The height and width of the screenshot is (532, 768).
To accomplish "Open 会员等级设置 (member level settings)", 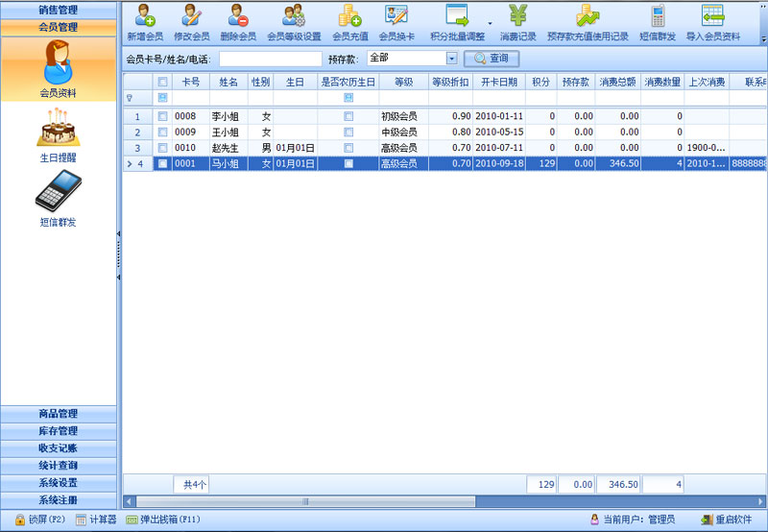I will pyautogui.click(x=293, y=16).
